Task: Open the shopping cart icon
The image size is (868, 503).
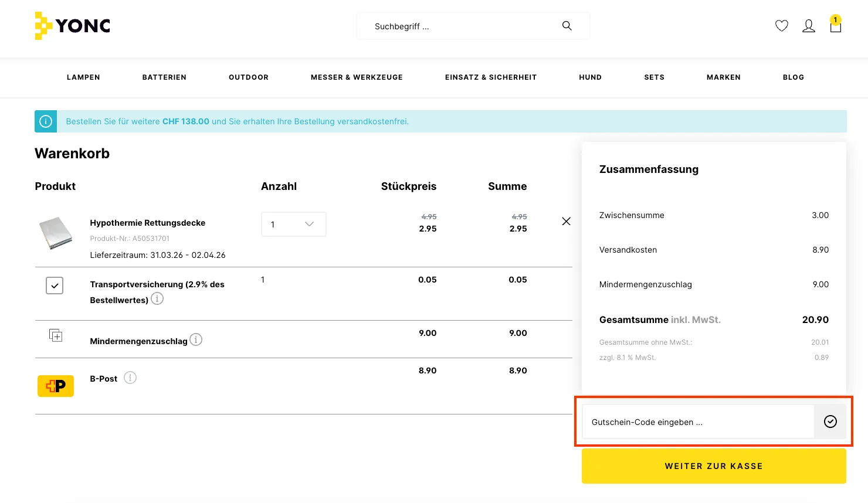Action: (x=835, y=27)
